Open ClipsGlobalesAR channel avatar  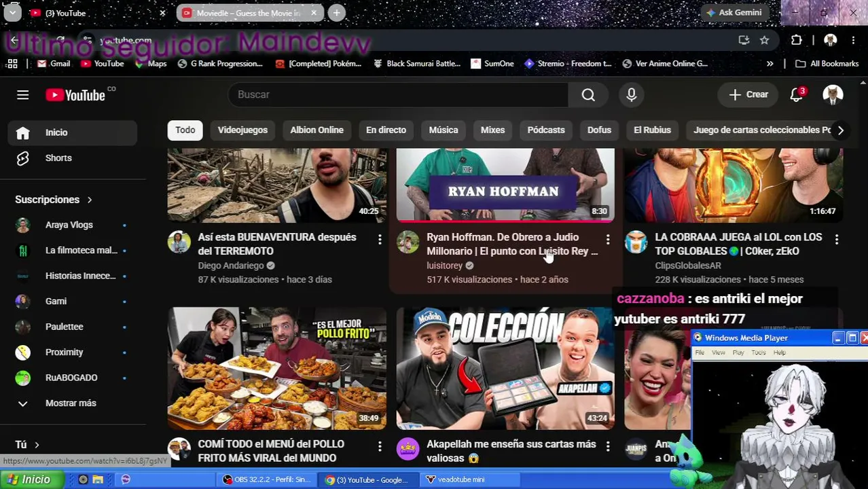point(636,242)
